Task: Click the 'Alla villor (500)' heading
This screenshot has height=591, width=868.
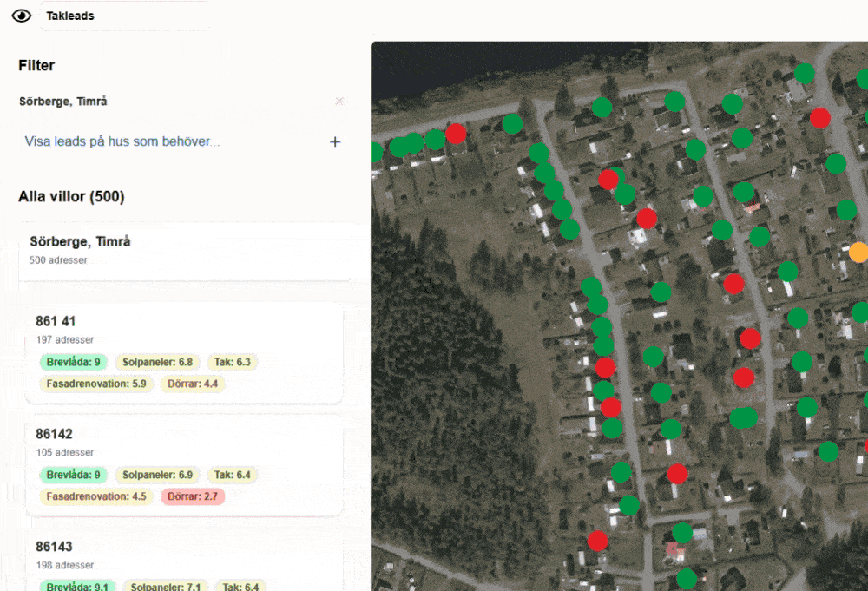Action: 71,196
